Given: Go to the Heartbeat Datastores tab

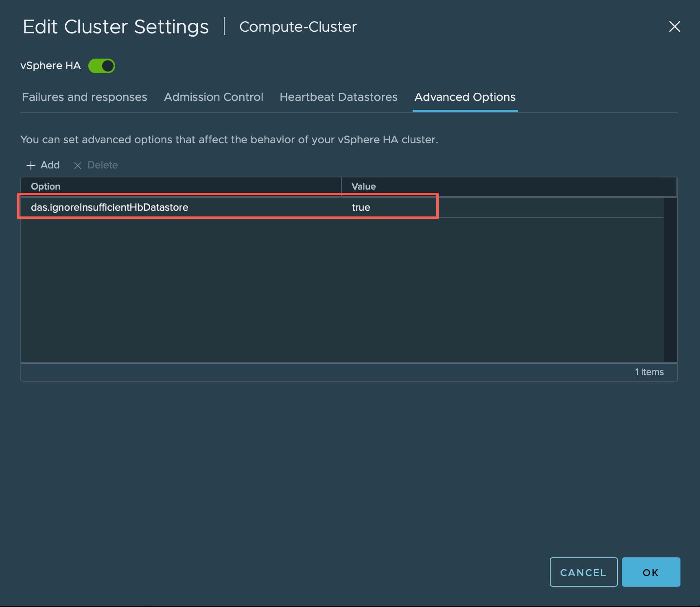Looking at the screenshot, I should (x=339, y=97).
